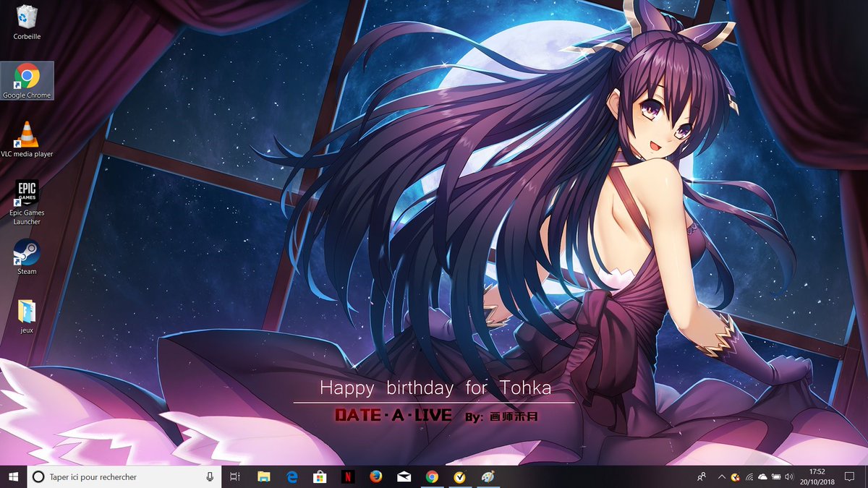868x488 pixels.
Task: Select the jeux folder on desktop
Action: 27,316
